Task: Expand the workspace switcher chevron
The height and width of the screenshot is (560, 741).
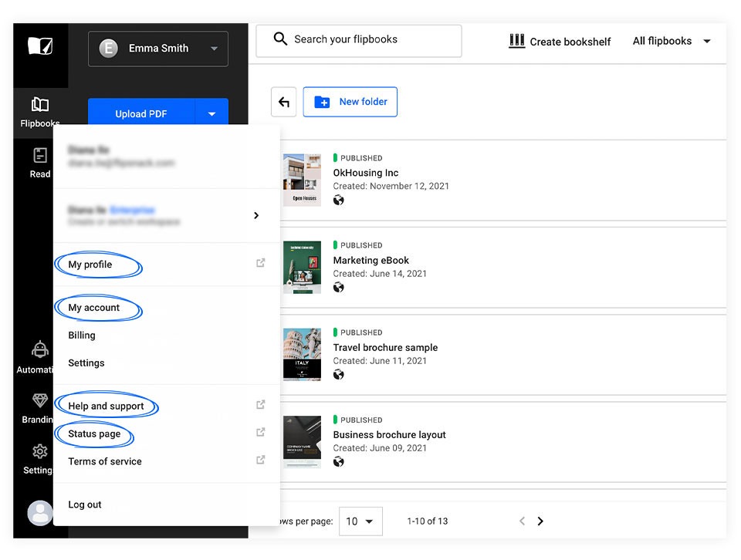Action: (x=256, y=215)
